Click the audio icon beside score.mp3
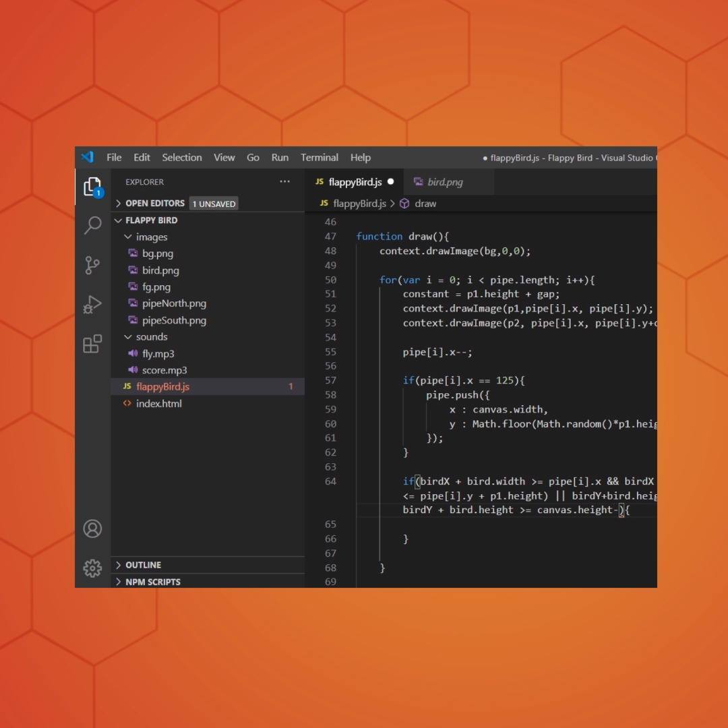 pos(133,369)
